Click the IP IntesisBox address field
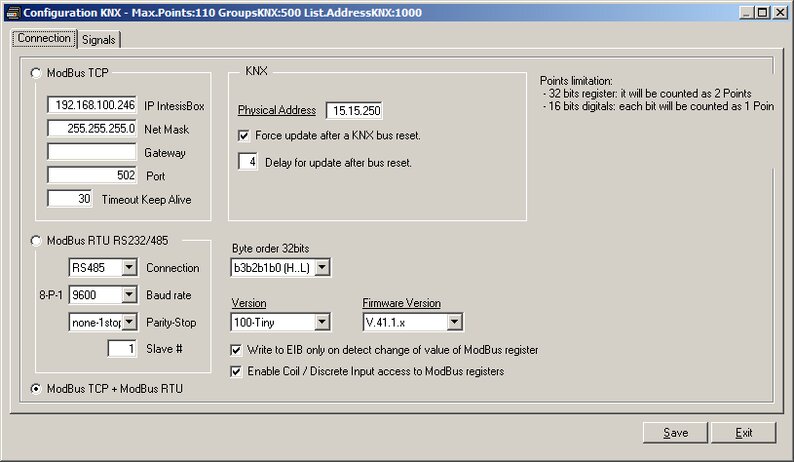 click(91, 106)
